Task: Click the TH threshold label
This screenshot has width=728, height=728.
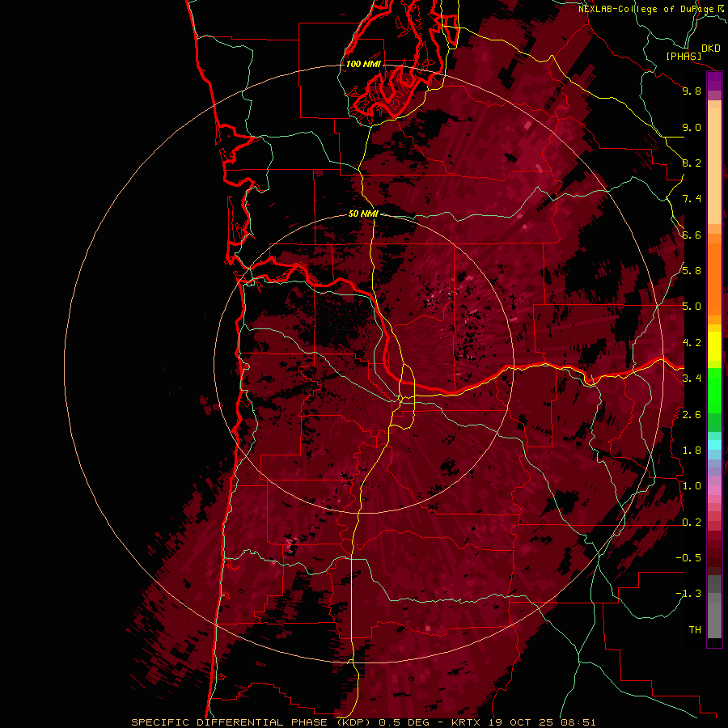Action: pos(695,630)
